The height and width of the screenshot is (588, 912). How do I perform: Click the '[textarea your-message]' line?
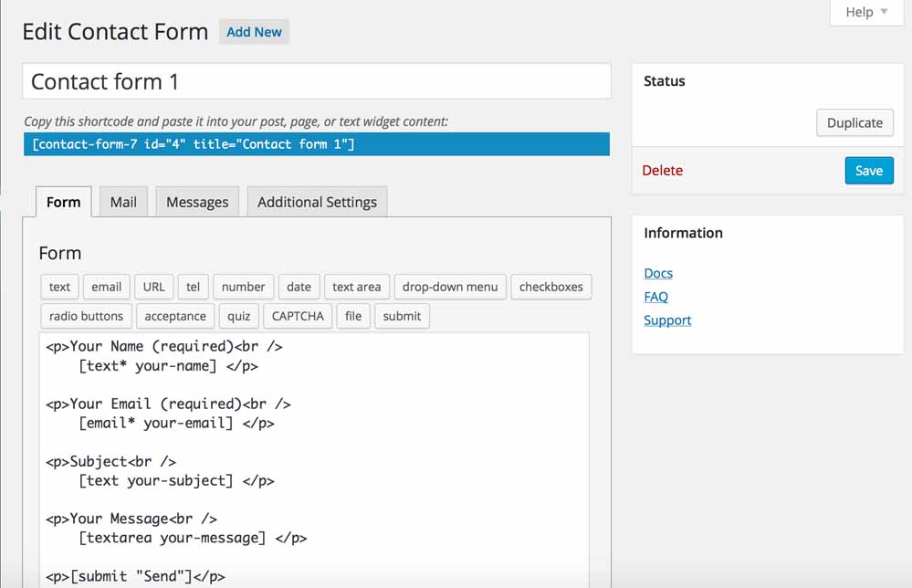(x=193, y=538)
